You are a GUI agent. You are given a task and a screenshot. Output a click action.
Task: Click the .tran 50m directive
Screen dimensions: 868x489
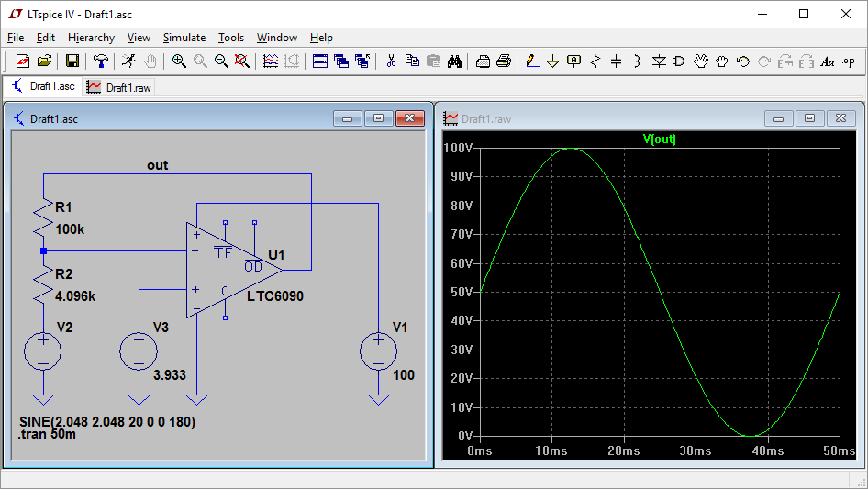(x=47, y=434)
